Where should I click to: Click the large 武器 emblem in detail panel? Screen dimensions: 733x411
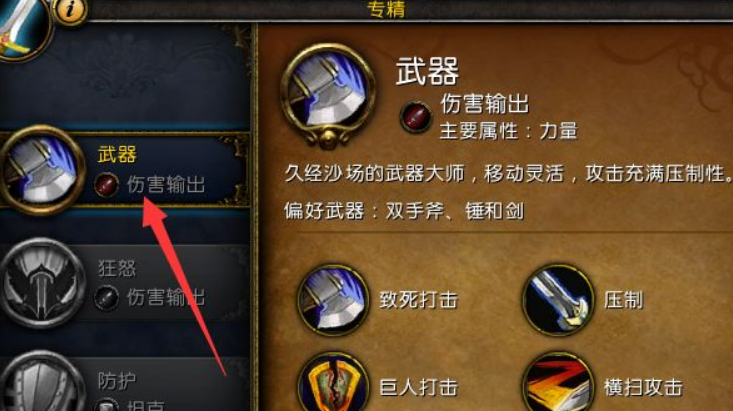pyautogui.click(x=328, y=95)
